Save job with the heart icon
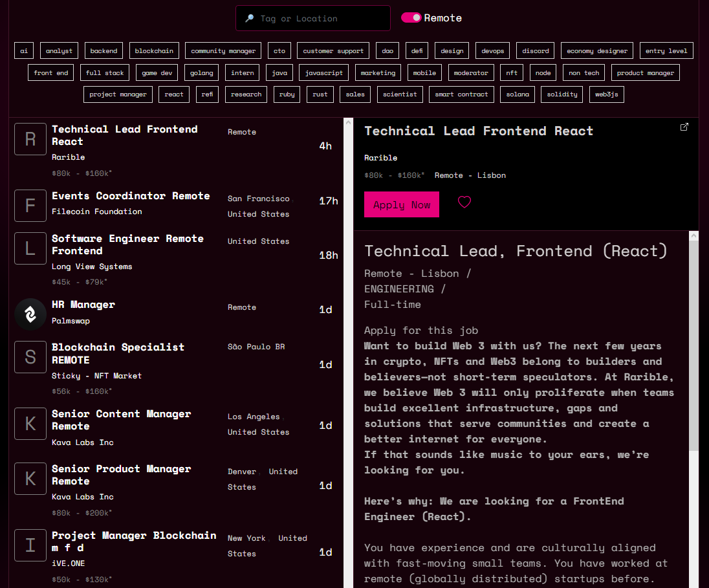The image size is (709, 588). coord(464,202)
